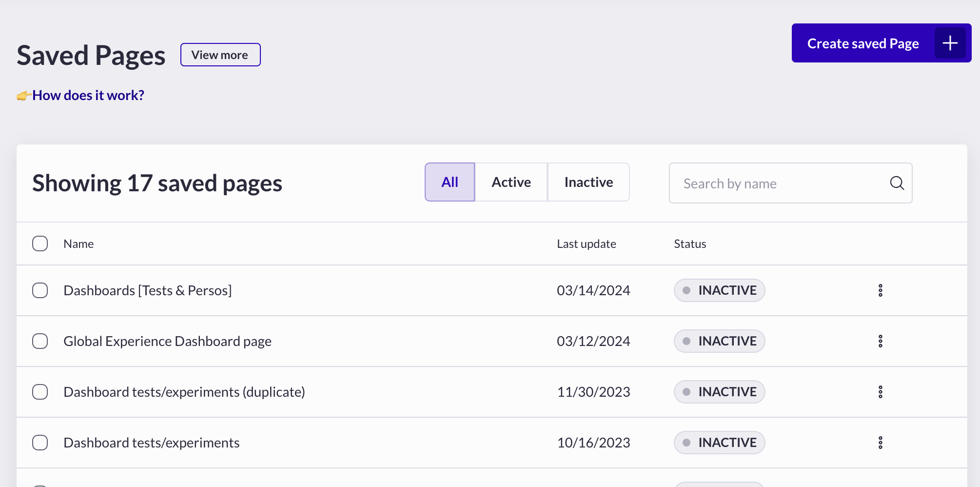Click the date 10/16/2023
Viewport: 980px width, 487px height.
coord(593,443)
